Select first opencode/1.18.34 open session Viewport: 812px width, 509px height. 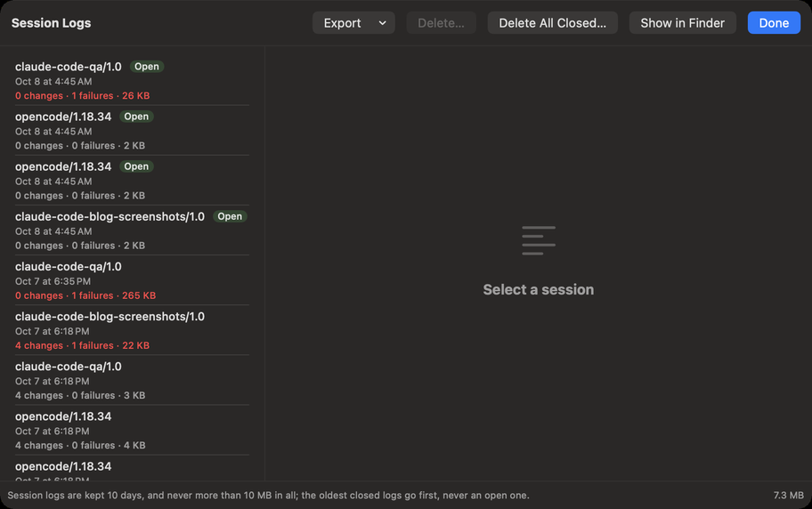132,131
